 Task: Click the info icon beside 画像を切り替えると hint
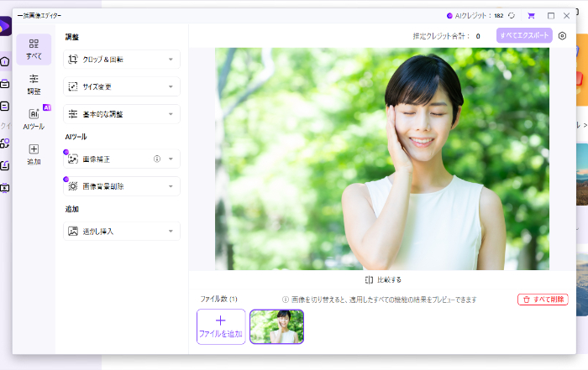pos(286,300)
